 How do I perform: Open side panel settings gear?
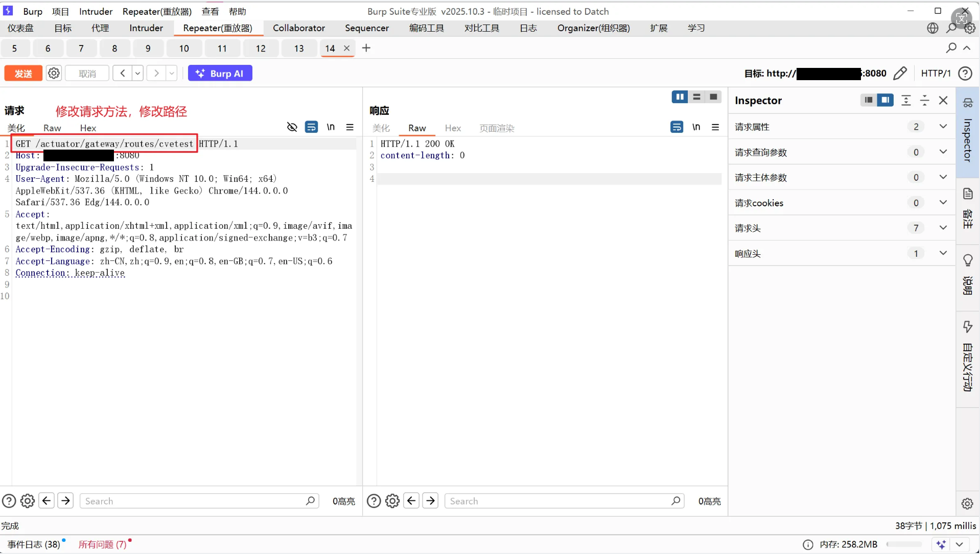click(967, 503)
